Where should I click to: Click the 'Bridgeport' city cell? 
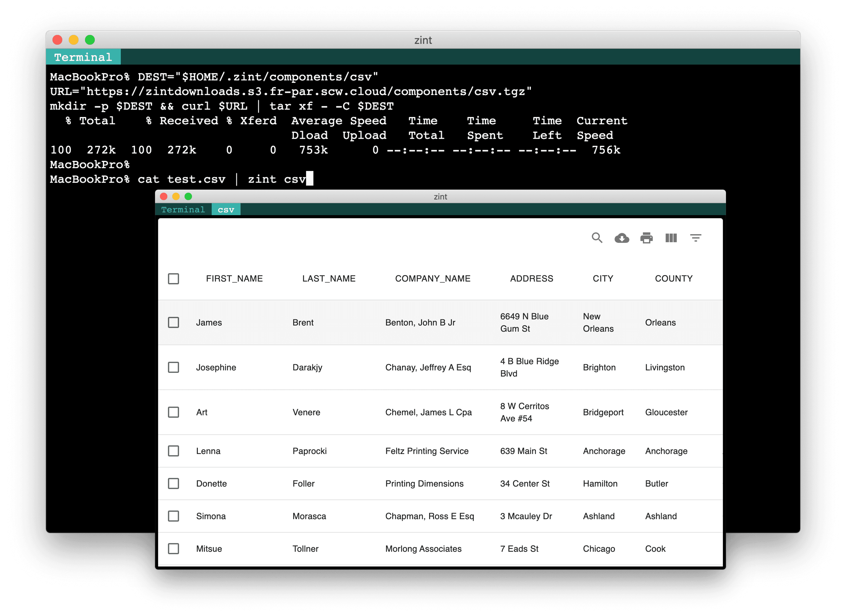click(603, 412)
